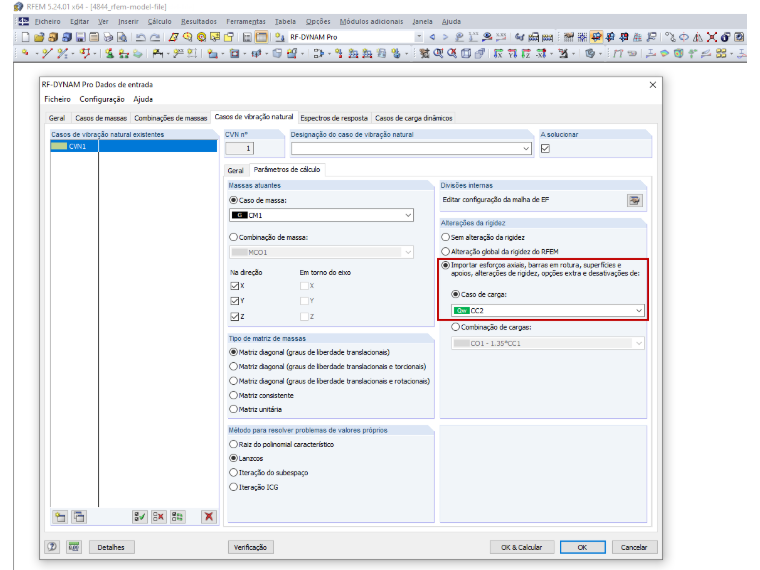Click the Save diskette icon in toolbar

tap(80, 37)
